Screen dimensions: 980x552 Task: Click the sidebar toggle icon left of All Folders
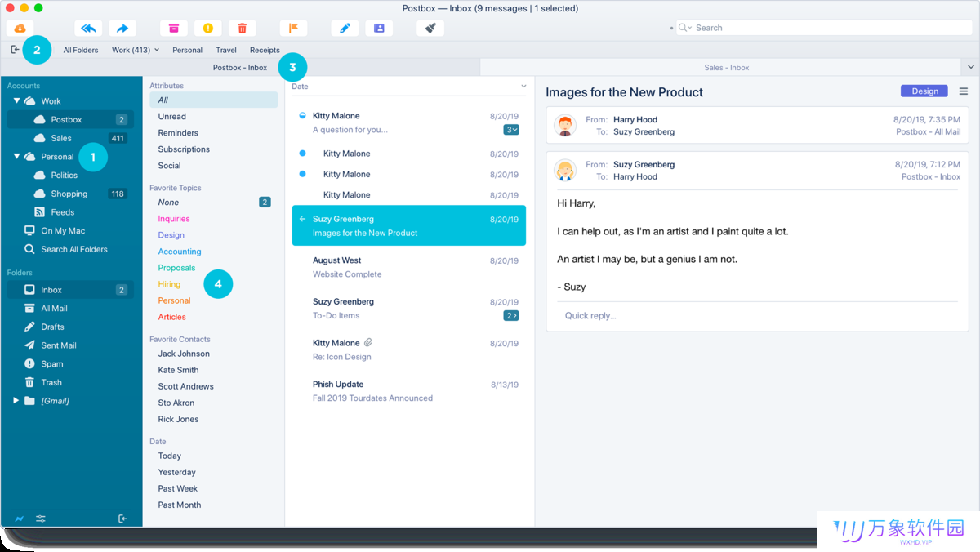(x=15, y=50)
